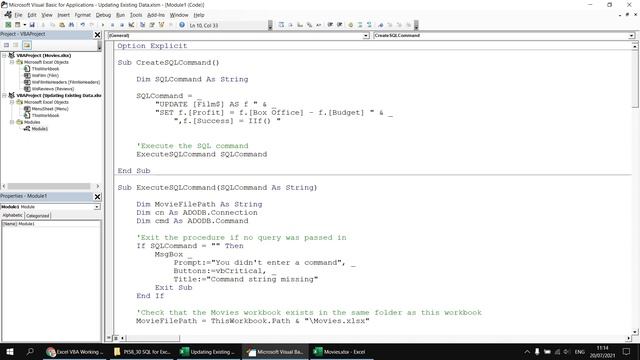Toggle Design Mode in the toolbar
Viewport: 640px width, 360px height.
tap(131, 25)
